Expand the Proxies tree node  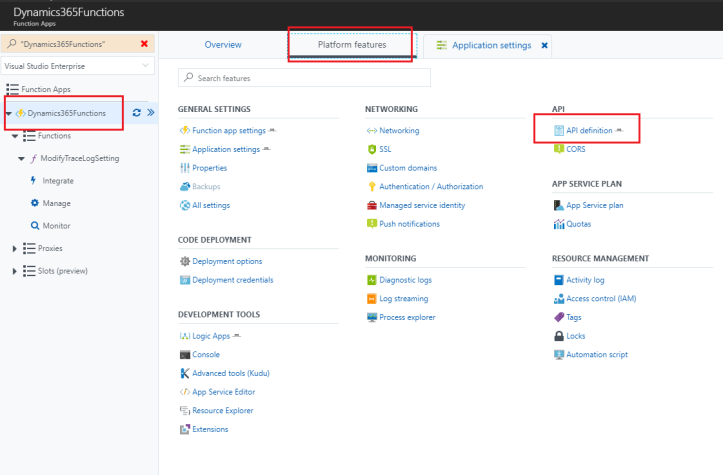(14, 248)
